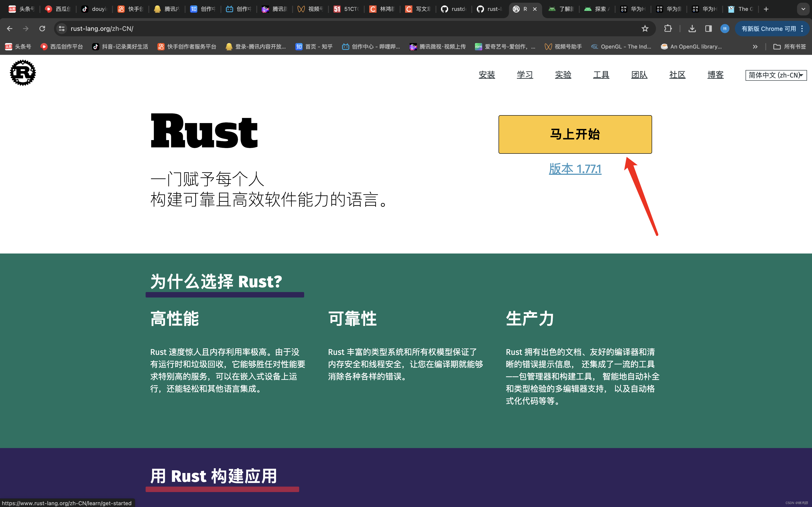Click the new Chrome version available button
Screen dimensions: 812x507
[772, 29]
